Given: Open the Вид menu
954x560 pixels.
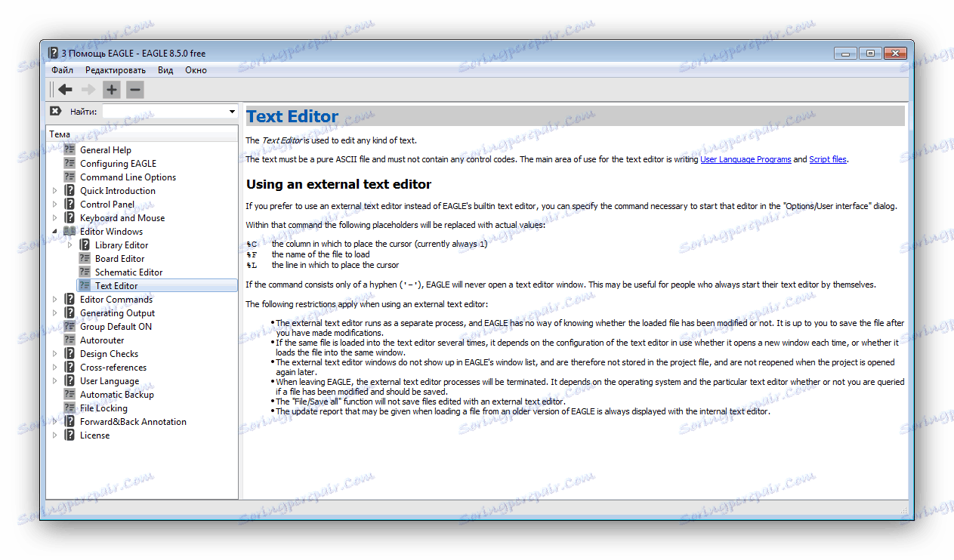Looking at the screenshot, I should [165, 70].
